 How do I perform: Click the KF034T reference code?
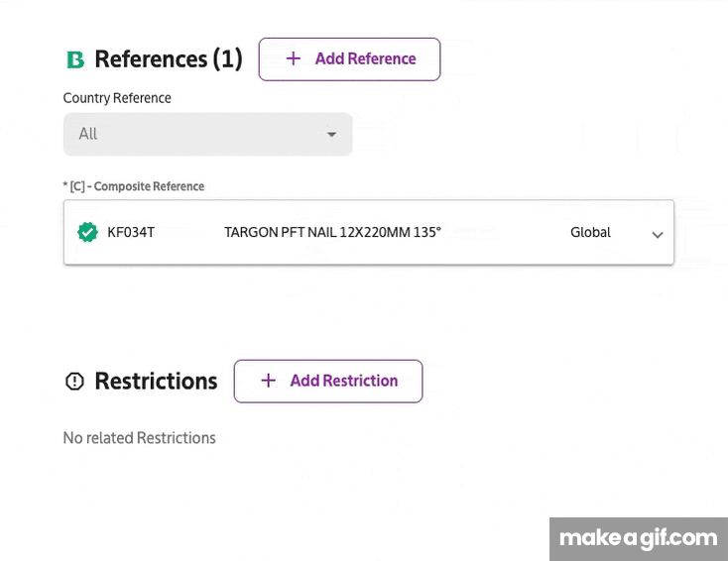pos(131,232)
